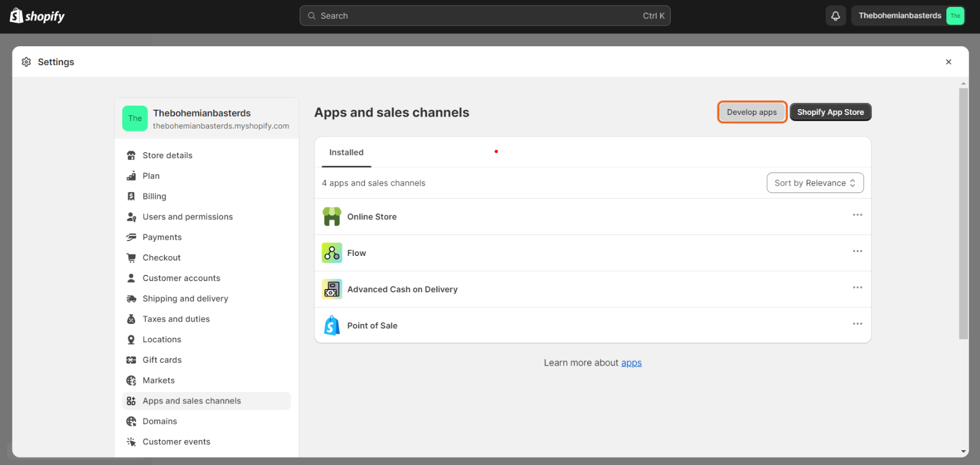Click the Domains globe icon
Screen dimensions: 980x465
[131, 422]
